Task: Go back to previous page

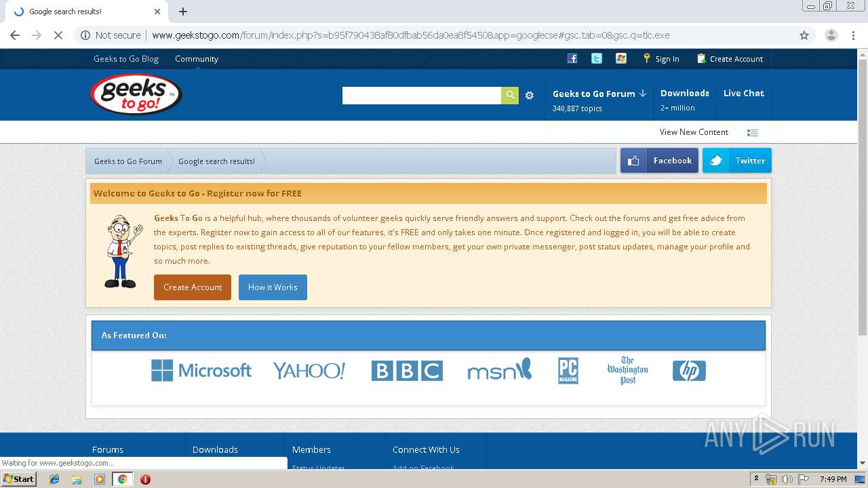Action: [15, 35]
